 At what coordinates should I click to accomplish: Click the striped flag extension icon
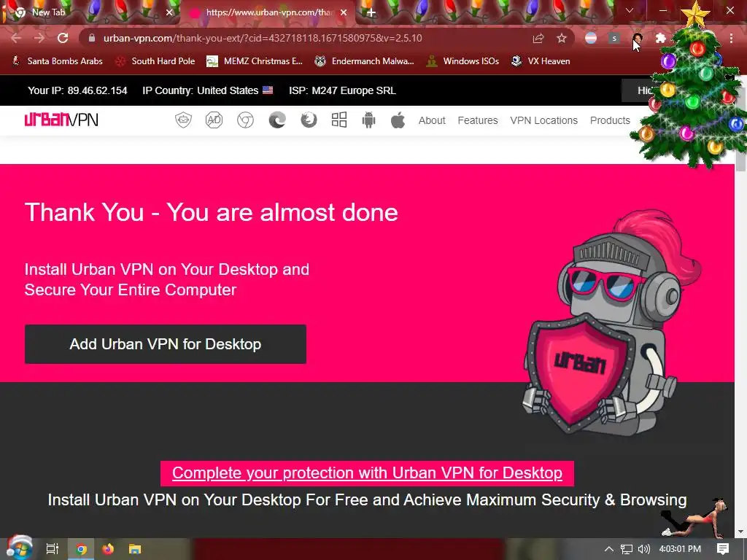pyautogui.click(x=591, y=38)
